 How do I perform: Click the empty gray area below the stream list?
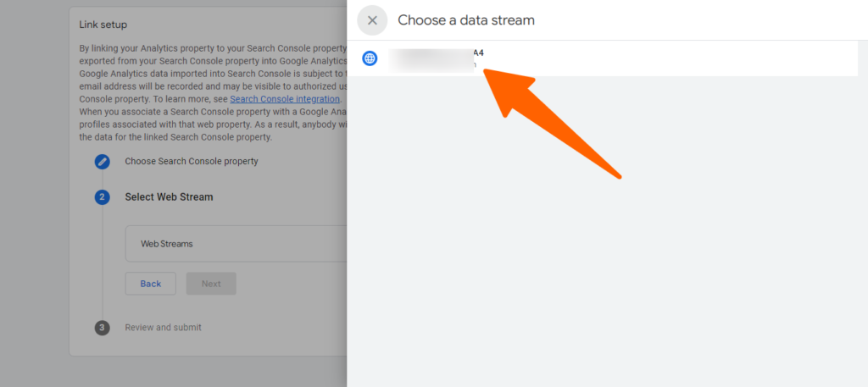click(x=607, y=254)
